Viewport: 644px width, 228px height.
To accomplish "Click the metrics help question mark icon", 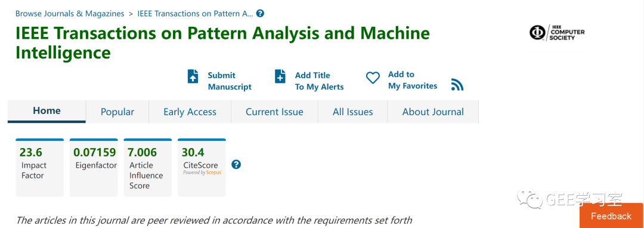I will (236, 165).
